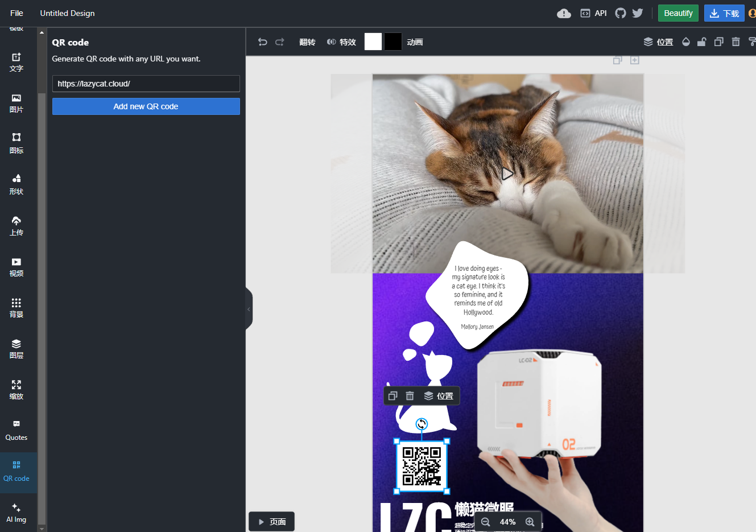Toggle the lock icon in toolbar
Screen dimensions: 756x532
pyautogui.click(x=702, y=42)
